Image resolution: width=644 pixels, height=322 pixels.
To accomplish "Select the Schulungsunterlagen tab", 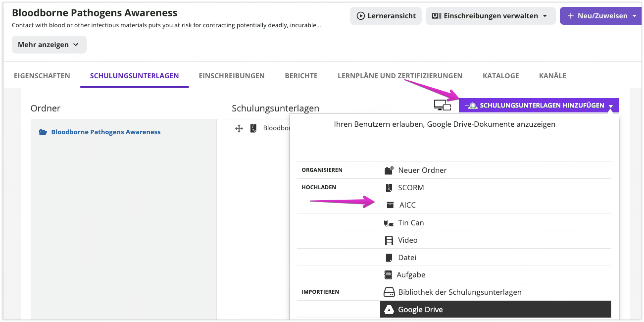I will point(134,76).
